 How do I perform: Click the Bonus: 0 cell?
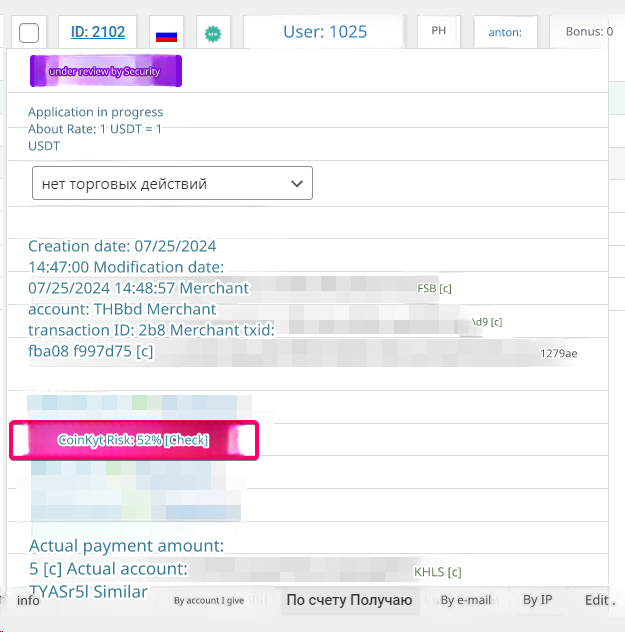tap(589, 32)
